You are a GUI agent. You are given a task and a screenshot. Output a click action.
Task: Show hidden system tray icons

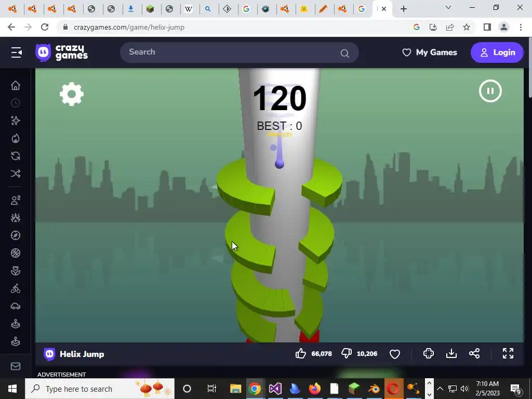click(440, 389)
